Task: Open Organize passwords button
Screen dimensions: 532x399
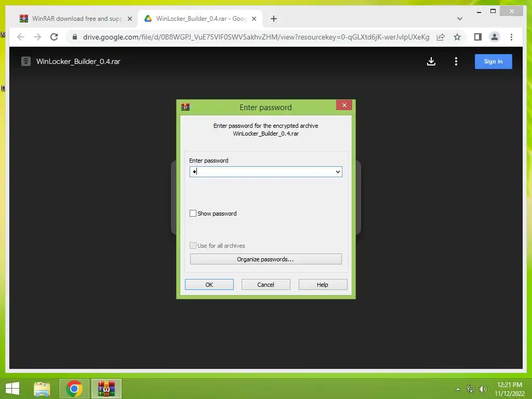Action: click(x=265, y=259)
